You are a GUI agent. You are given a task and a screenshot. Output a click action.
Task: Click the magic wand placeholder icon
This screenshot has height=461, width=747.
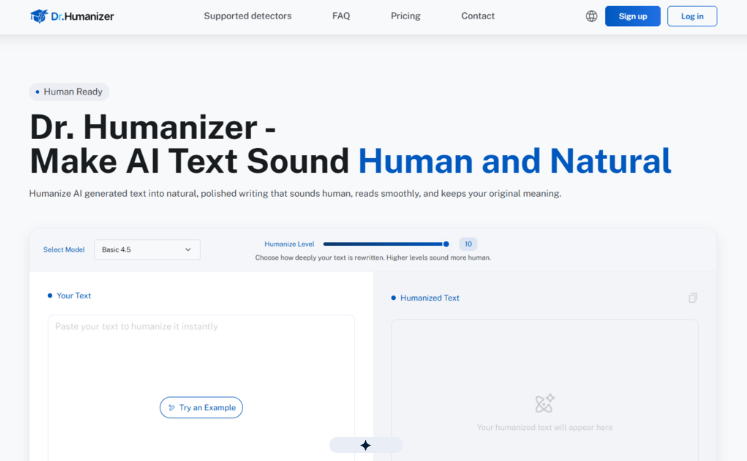click(545, 403)
